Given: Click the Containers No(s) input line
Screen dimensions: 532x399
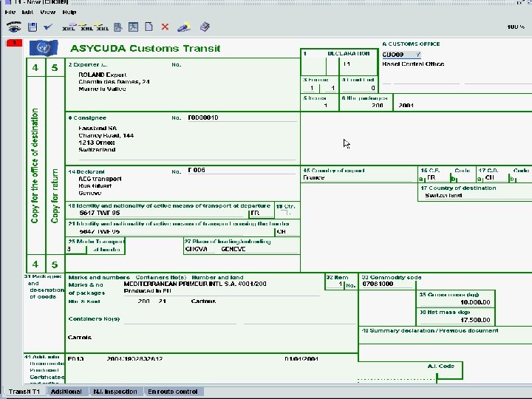Looking at the screenshot, I should coord(180,320).
